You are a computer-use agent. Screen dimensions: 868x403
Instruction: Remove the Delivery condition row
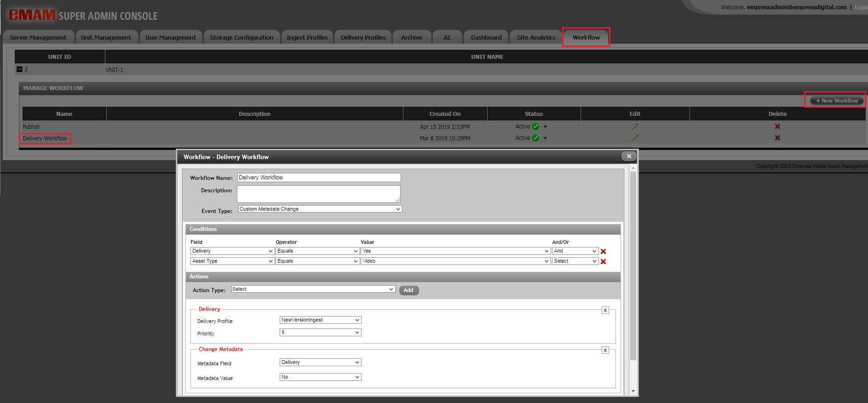click(x=603, y=252)
